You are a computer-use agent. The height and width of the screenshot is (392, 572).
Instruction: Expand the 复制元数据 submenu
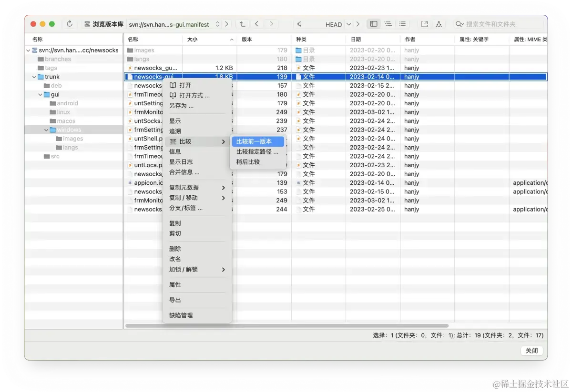tap(197, 187)
